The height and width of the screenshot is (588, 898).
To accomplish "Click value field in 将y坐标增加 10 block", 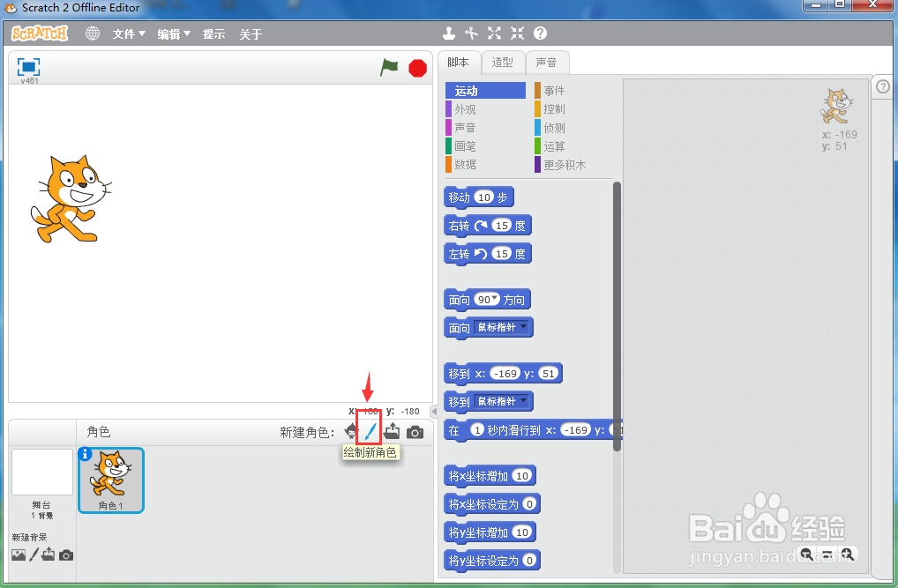I will coord(521,532).
